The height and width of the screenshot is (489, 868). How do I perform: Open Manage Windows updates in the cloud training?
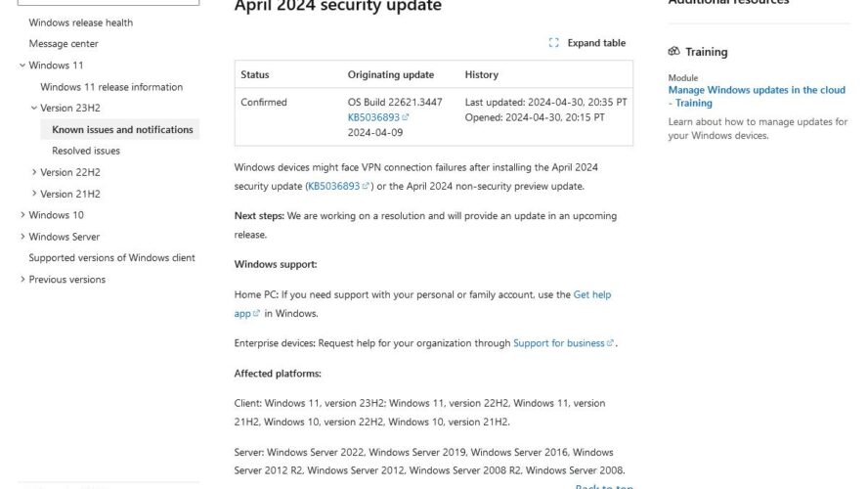[757, 97]
